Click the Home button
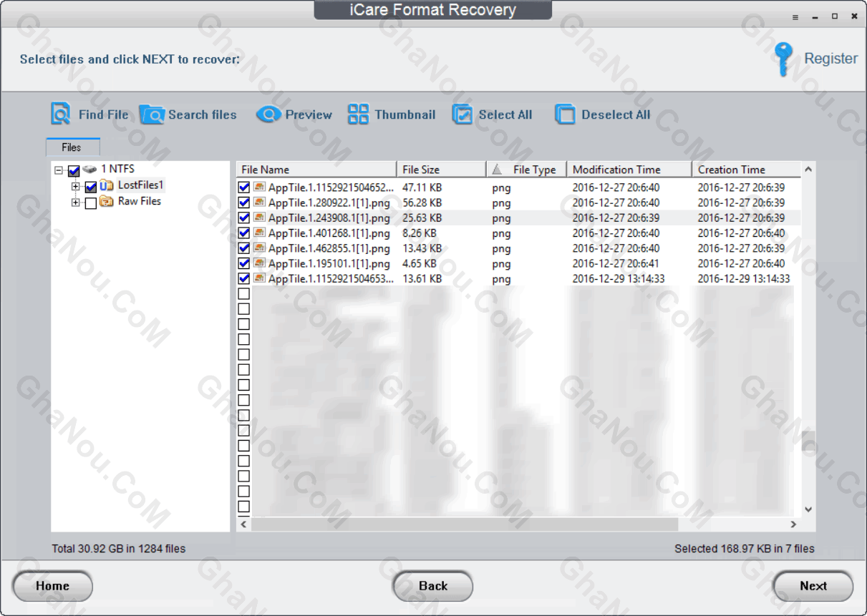 point(53,586)
